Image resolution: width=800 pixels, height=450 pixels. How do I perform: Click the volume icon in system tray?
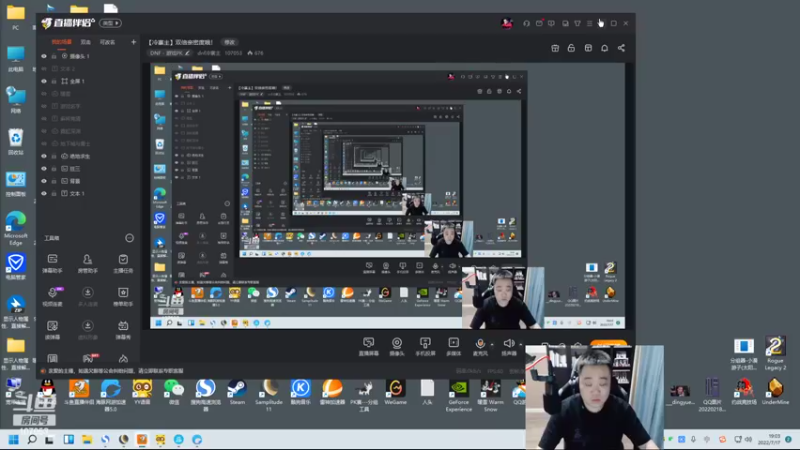(748, 439)
